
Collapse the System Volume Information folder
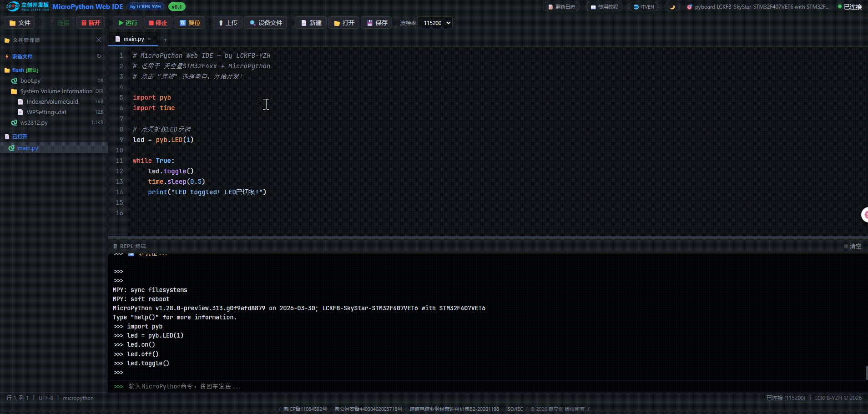coord(56,91)
